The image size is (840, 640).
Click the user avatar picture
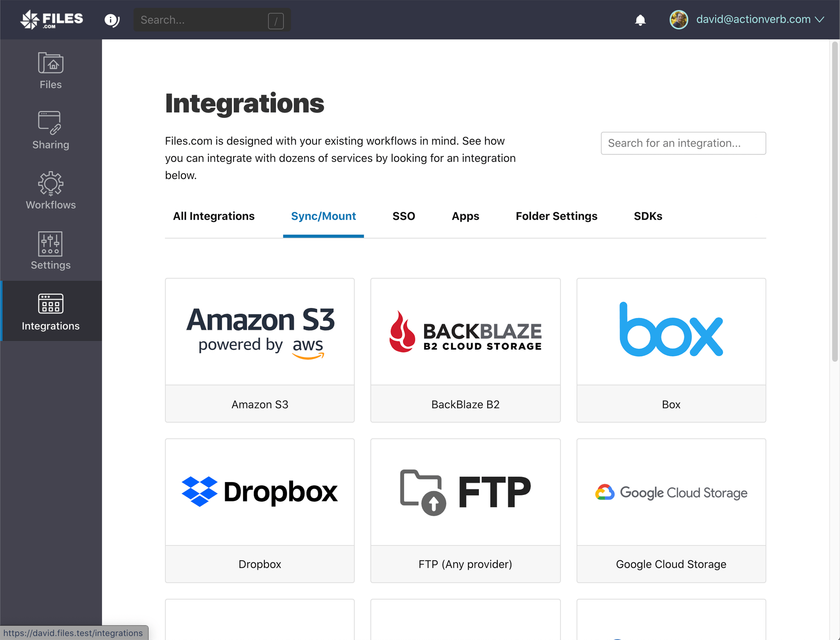[679, 20]
